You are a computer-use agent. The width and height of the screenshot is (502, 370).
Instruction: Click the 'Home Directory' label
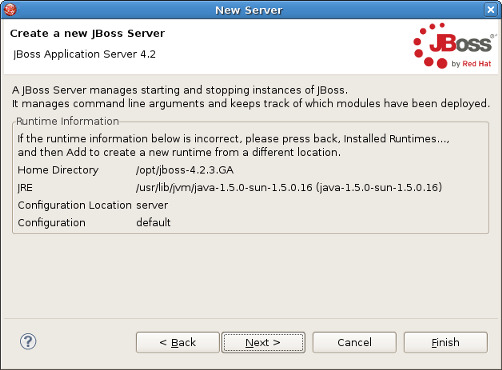[x=58, y=170]
